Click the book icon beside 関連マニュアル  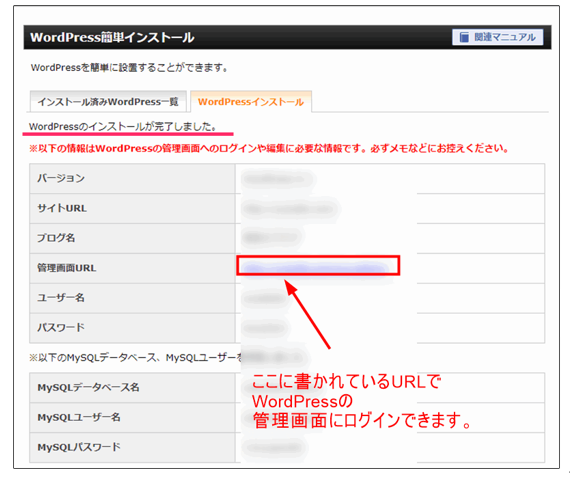coord(464,37)
